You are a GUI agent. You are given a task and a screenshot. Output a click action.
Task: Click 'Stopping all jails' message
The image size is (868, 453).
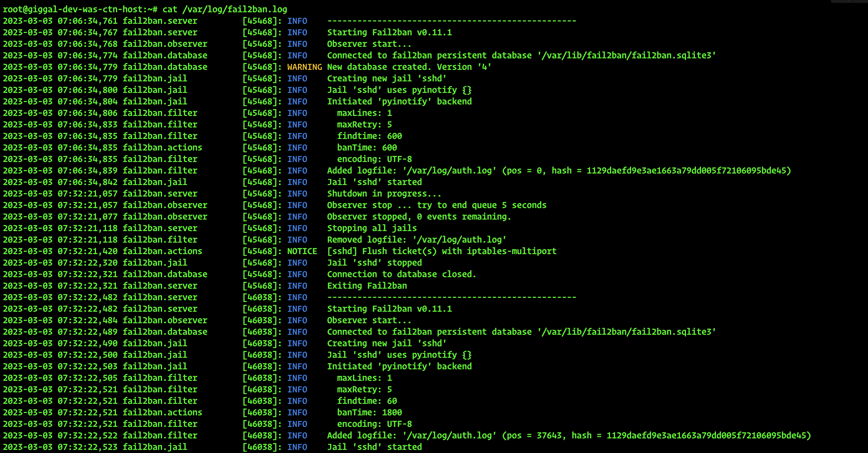(x=372, y=228)
